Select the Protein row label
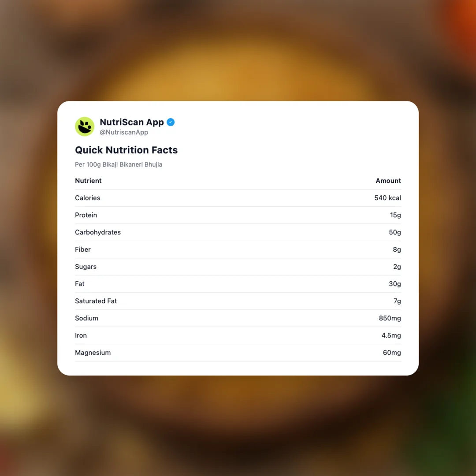This screenshot has width=476, height=476. point(86,215)
